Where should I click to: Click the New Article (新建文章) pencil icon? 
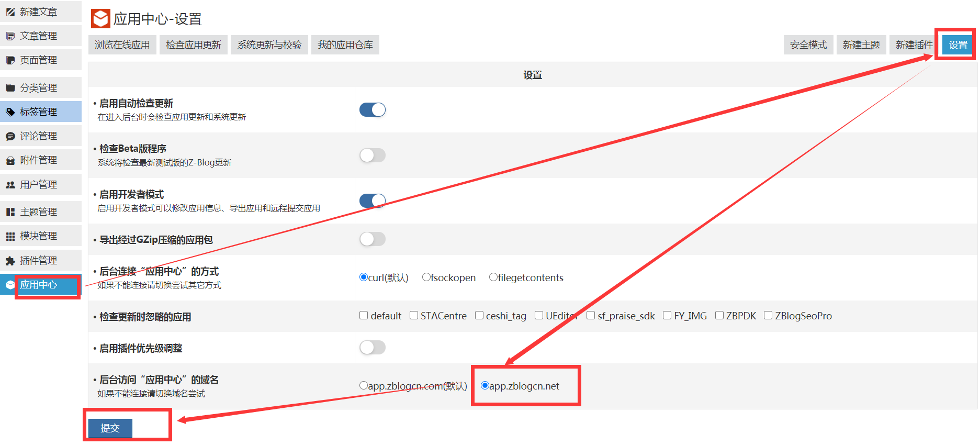pos(10,12)
